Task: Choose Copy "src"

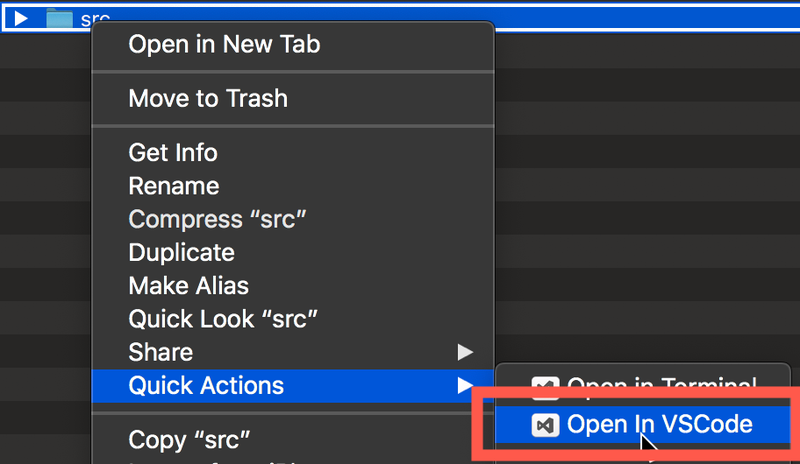Action: (x=189, y=440)
